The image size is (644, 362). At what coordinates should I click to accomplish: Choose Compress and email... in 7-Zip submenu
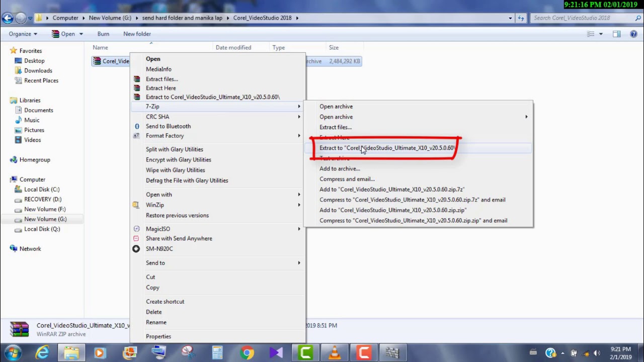pos(347,179)
